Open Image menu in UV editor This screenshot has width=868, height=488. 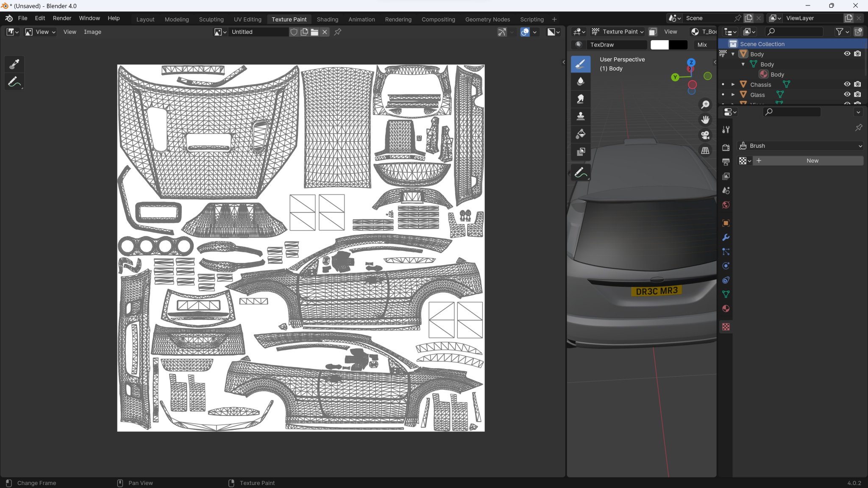coord(92,32)
